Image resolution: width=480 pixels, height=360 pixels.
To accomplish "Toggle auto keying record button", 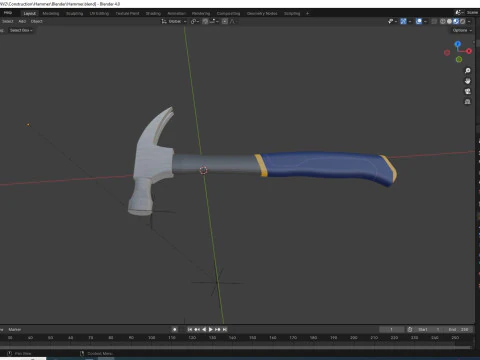I will pos(175,329).
